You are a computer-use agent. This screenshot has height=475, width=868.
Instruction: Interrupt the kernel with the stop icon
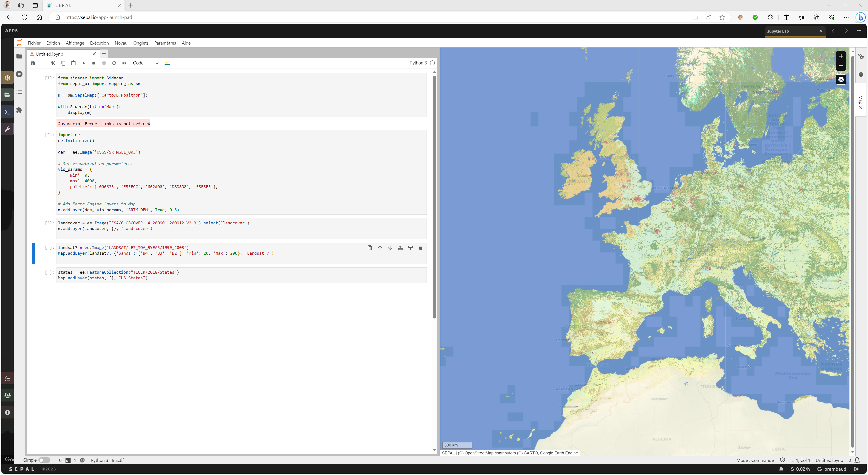94,63
